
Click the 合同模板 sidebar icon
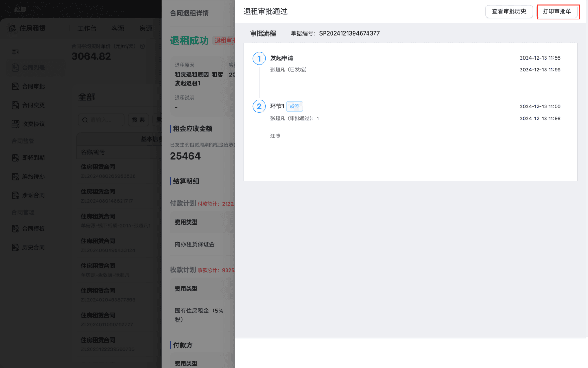(x=15, y=229)
